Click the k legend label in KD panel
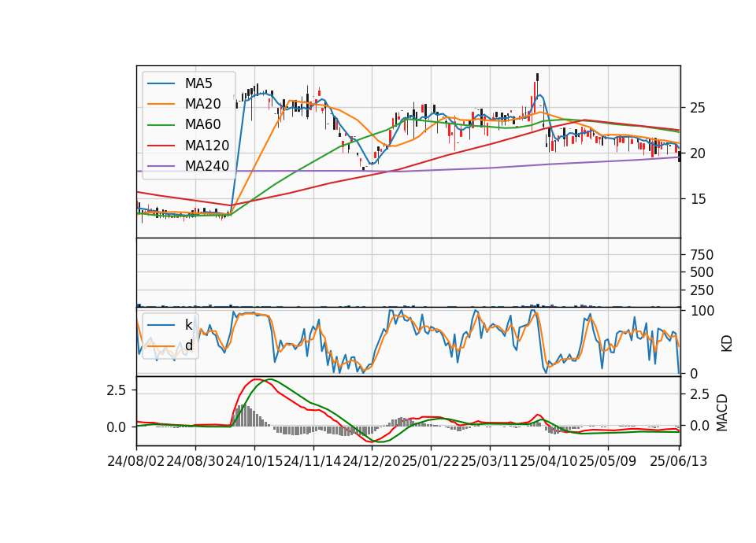The height and width of the screenshot is (543, 756). (x=188, y=325)
